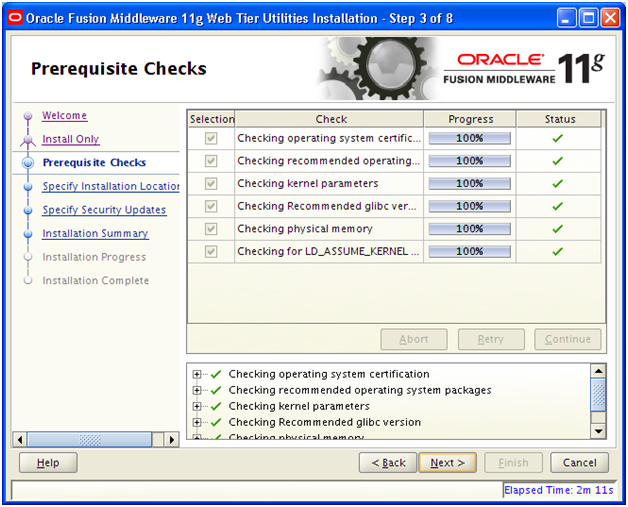
Task: Click the Oracle icon in the title bar
Action: click(x=15, y=18)
